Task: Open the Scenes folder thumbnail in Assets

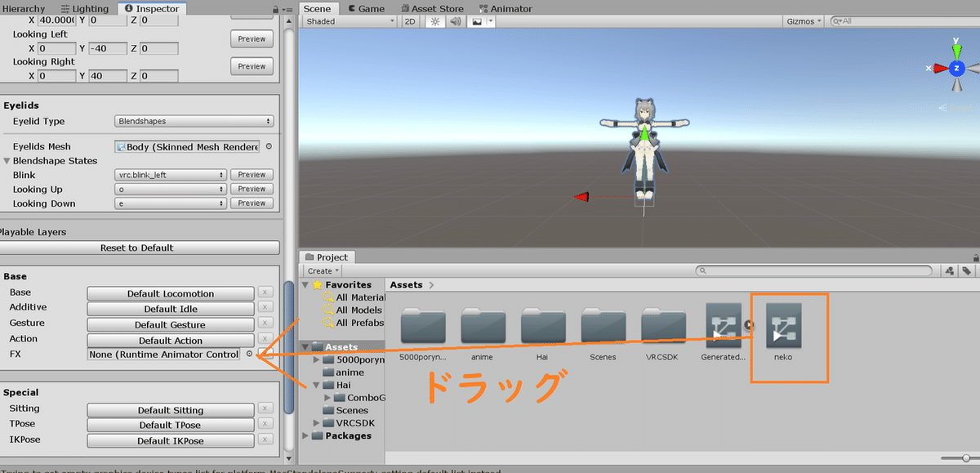Action: (x=604, y=328)
